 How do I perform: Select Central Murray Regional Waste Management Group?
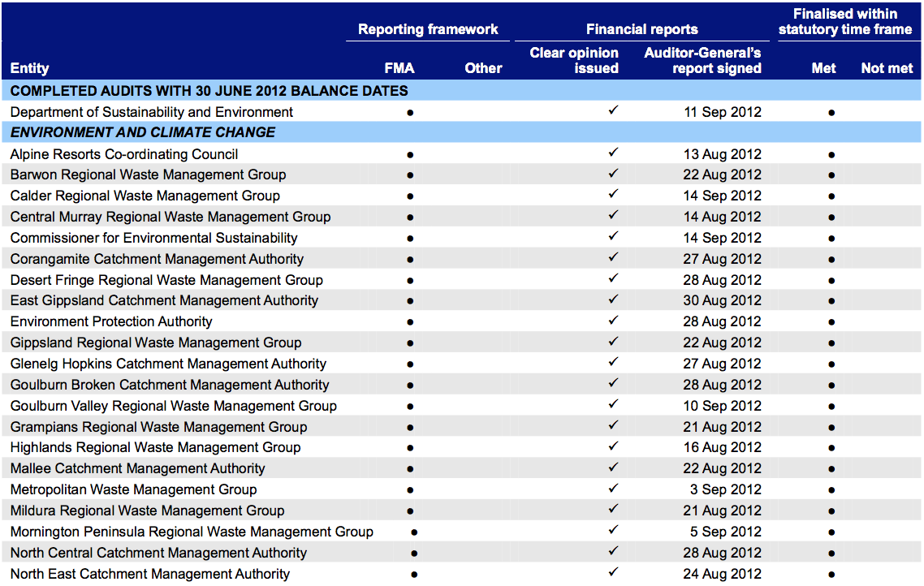pos(171,217)
